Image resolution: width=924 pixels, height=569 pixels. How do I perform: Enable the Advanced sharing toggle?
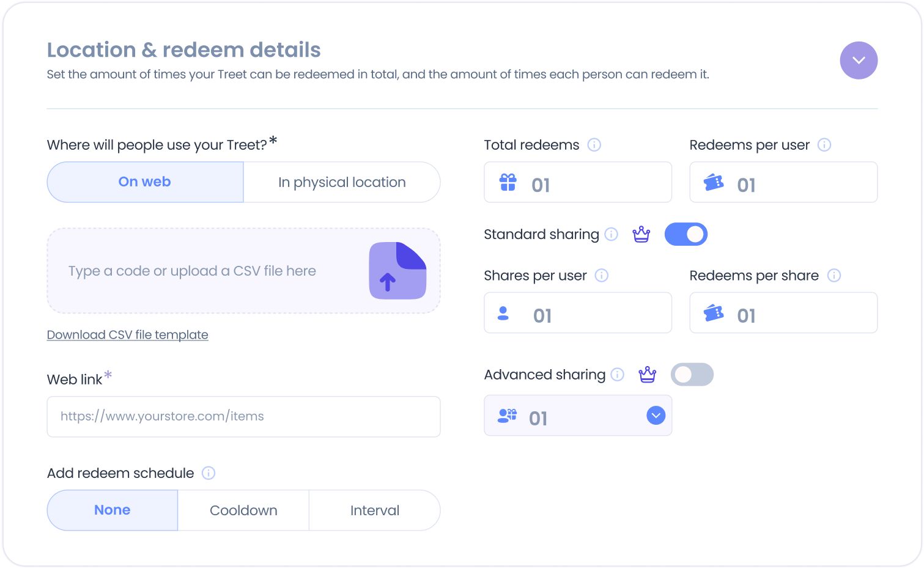coord(692,375)
